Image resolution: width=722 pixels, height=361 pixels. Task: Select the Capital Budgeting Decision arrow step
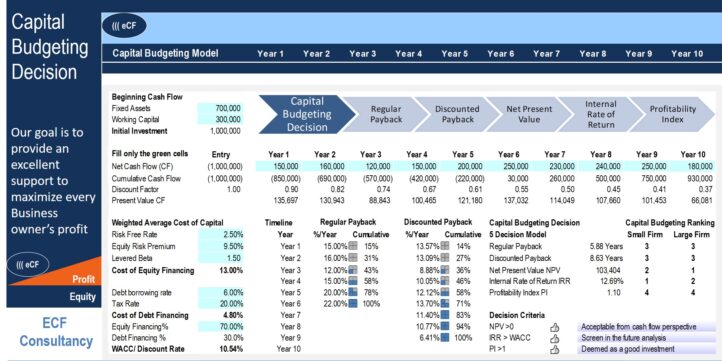click(x=306, y=114)
